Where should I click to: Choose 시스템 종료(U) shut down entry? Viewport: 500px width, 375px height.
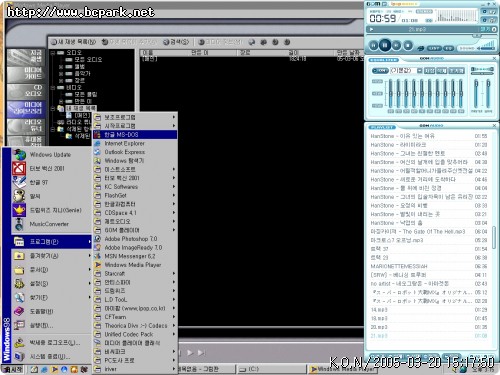tap(51, 357)
